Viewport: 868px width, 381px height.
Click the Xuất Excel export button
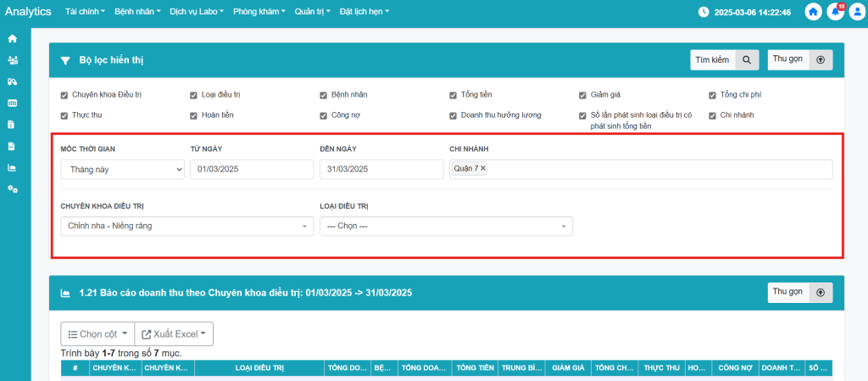(175, 334)
